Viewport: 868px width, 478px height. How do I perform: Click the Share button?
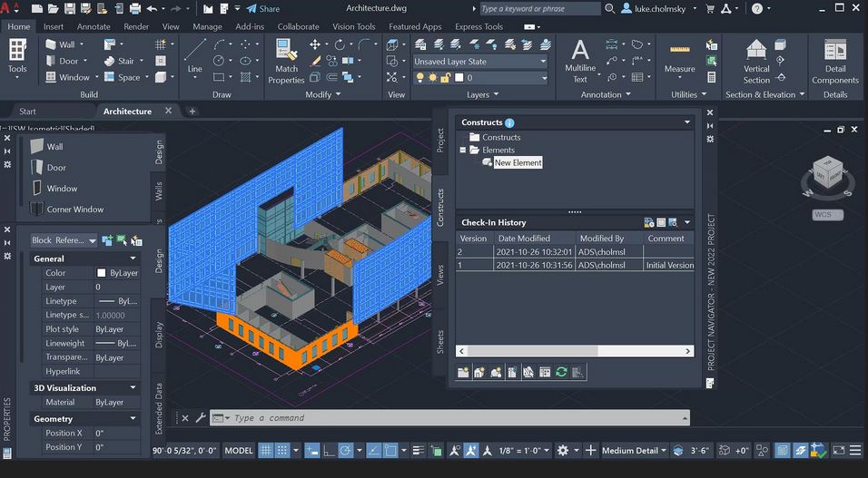pyautogui.click(x=263, y=9)
